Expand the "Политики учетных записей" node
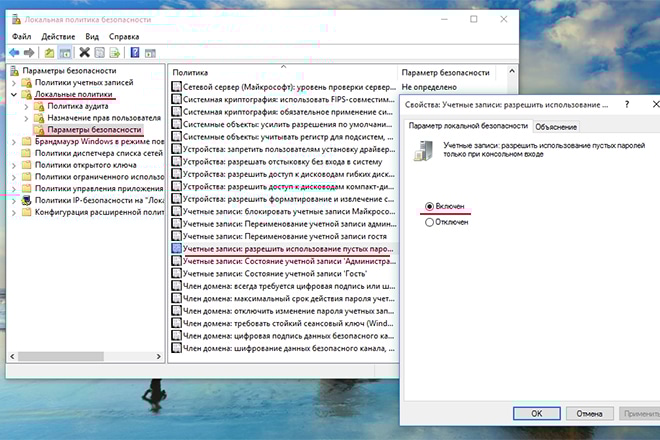Screen dimensions: 660x440 click(12, 83)
